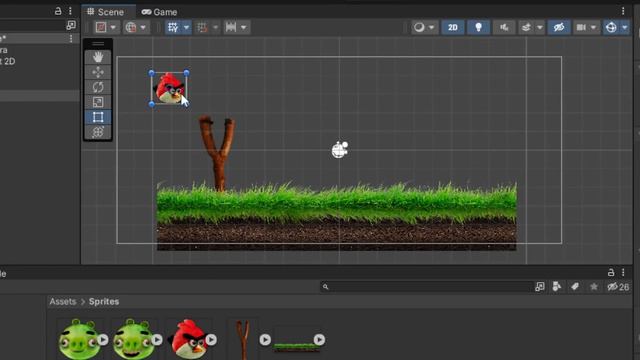The height and width of the screenshot is (360, 640).
Task: Click the Hierarchy search-by-type icon
Action: click(71, 25)
